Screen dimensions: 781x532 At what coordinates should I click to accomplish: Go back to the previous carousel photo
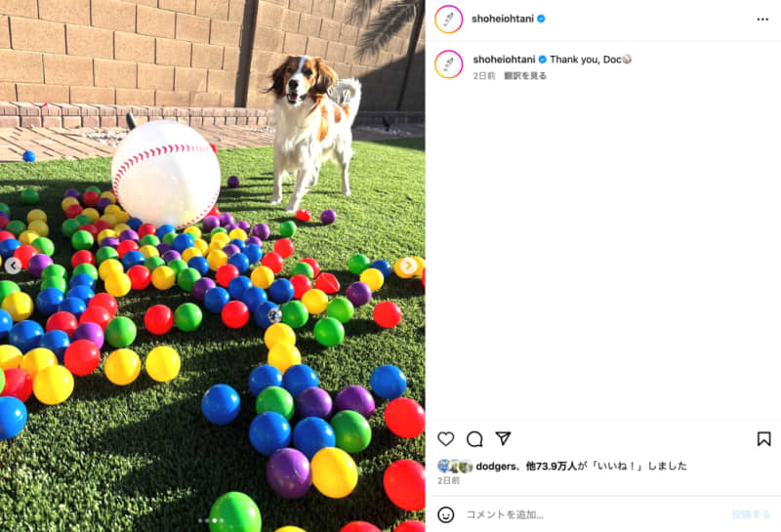point(13,266)
